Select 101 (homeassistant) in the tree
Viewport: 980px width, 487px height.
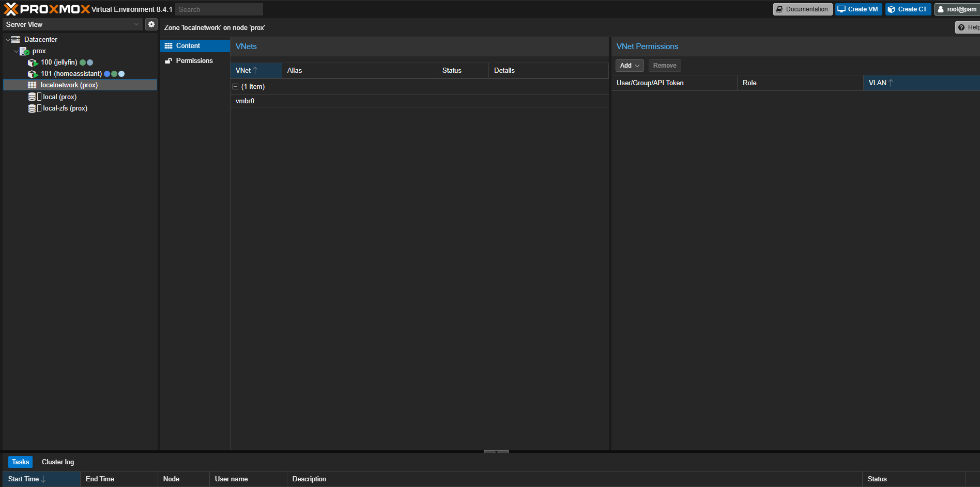click(80, 74)
